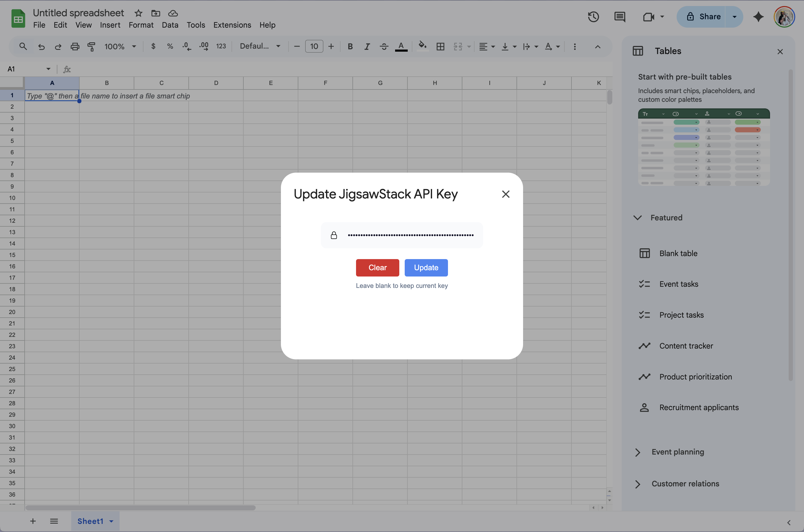804x532 pixels.
Task: Redo the last action
Action: (58, 47)
